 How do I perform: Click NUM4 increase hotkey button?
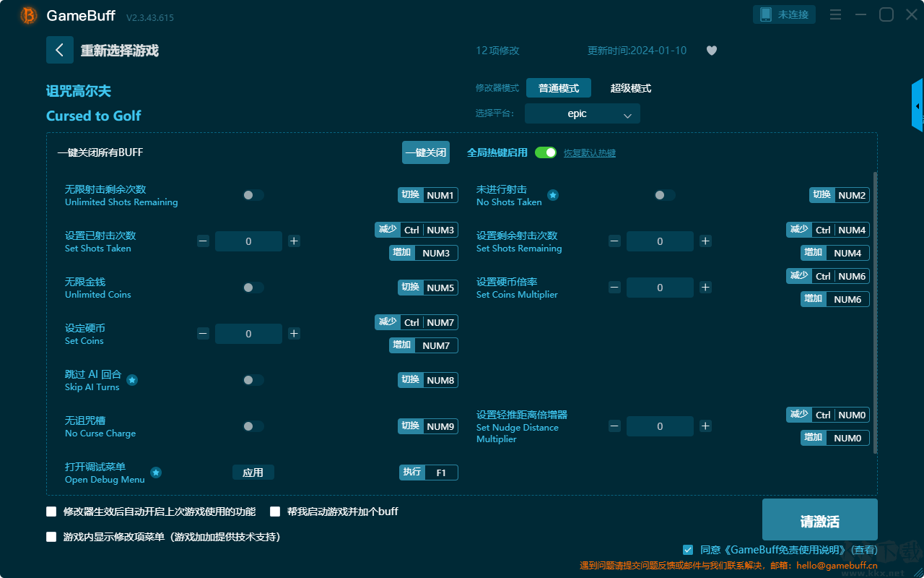tap(835, 253)
